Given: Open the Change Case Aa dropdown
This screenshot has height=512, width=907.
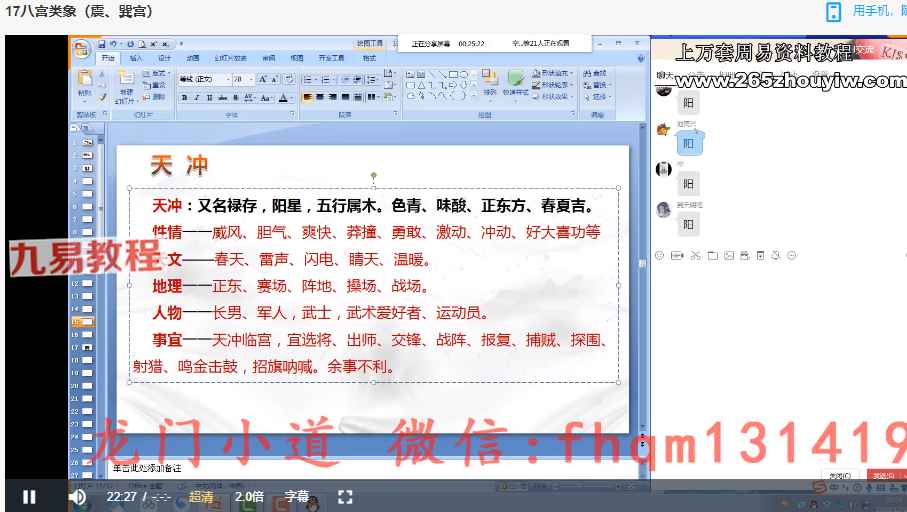Looking at the screenshot, I should (266, 97).
